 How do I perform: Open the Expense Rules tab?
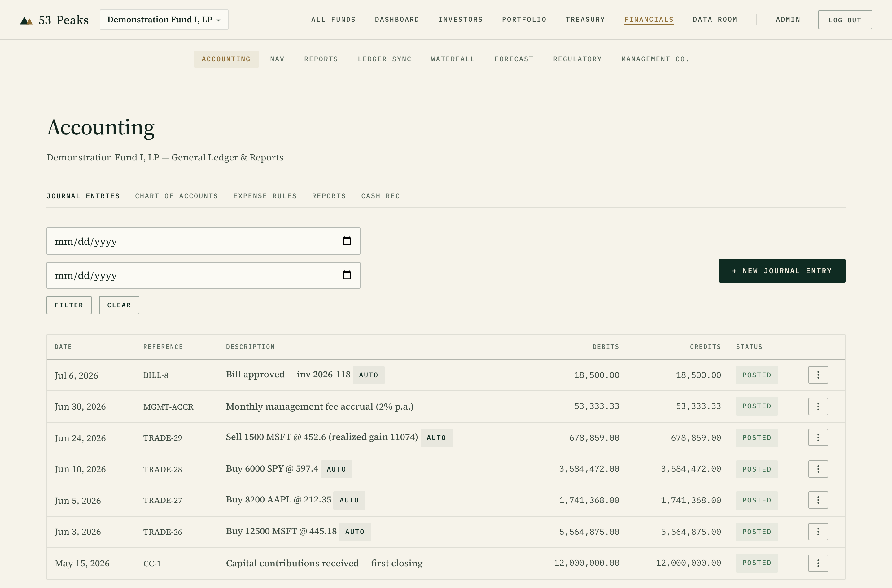(x=265, y=196)
